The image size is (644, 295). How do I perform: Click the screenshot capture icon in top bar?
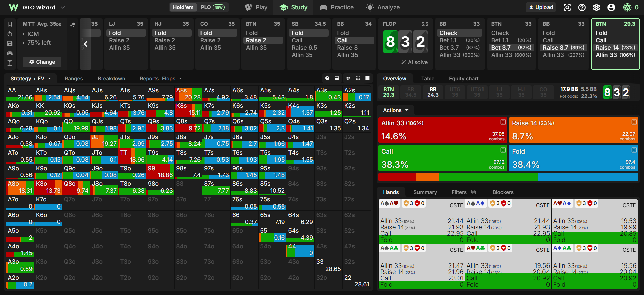567,7
